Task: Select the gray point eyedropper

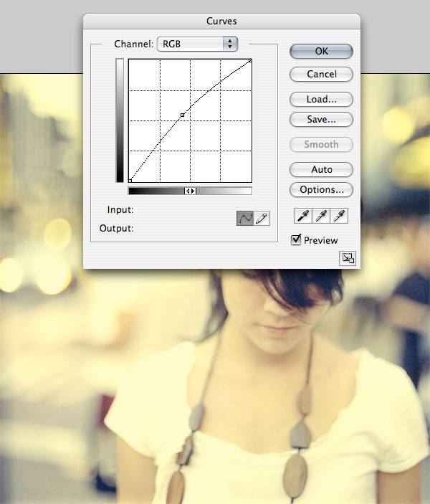Action: tap(321, 216)
